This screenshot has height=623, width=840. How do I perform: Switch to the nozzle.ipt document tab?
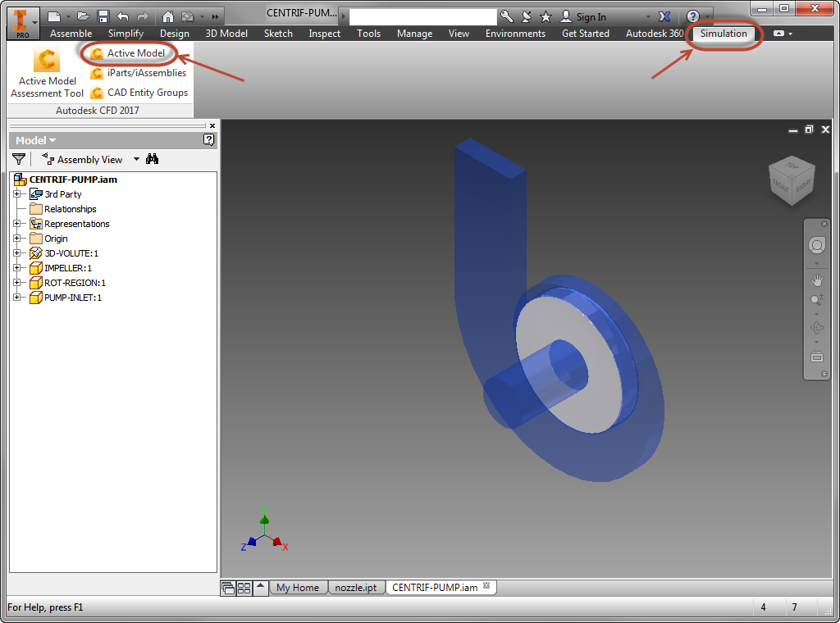point(356,588)
